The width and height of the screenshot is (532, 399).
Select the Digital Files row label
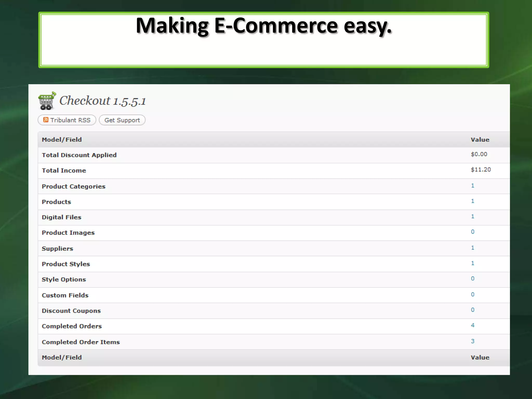click(62, 217)
